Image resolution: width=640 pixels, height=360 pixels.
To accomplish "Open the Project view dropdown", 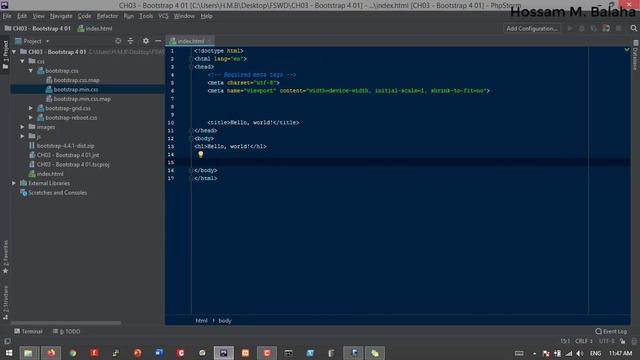I will [x=32, y=41].
